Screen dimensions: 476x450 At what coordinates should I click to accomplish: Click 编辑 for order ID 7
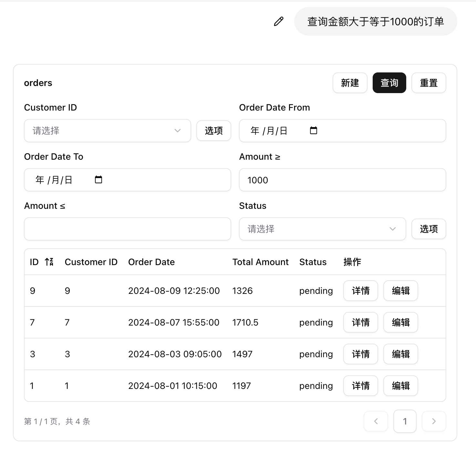(400, 322)
